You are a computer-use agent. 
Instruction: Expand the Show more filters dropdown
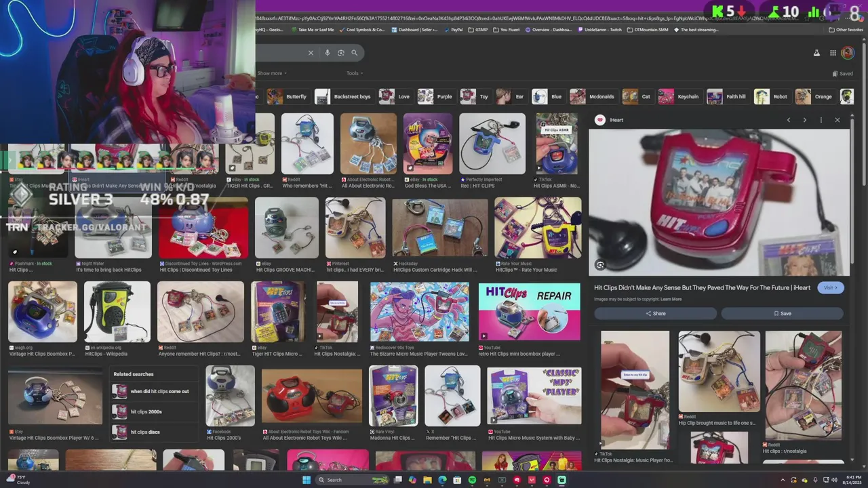(271, 73)
